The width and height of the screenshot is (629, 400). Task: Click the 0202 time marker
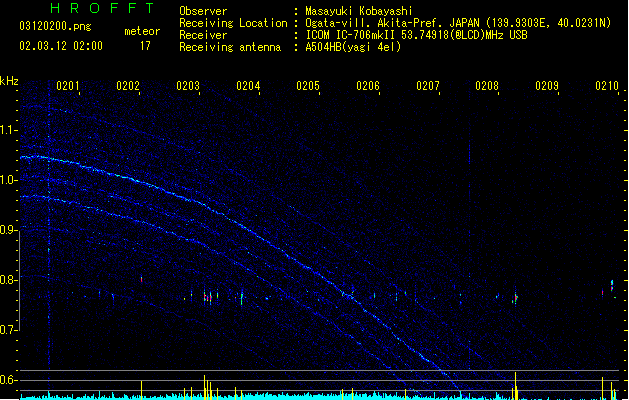point(128,86)
